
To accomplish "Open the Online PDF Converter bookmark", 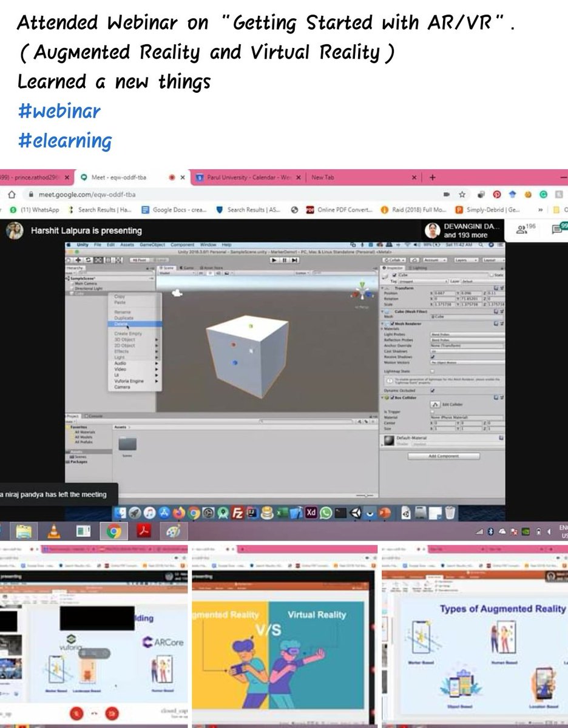I will (338, 210).
